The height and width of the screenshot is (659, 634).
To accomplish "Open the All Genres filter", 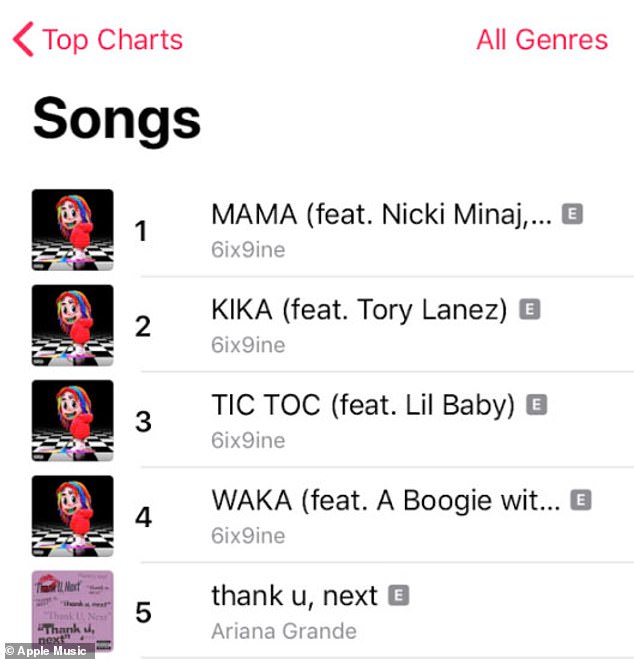I will [542, 40].
